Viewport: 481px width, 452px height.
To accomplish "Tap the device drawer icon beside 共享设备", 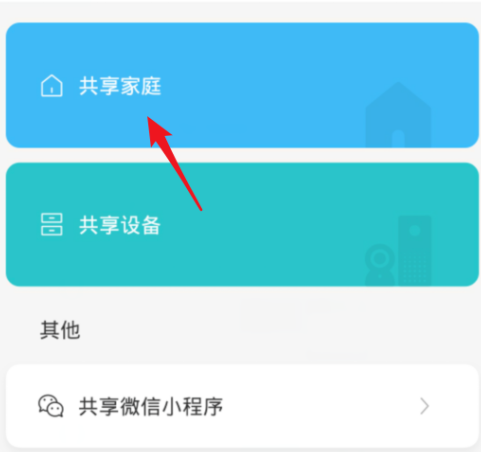I will (x=52, y=224).
